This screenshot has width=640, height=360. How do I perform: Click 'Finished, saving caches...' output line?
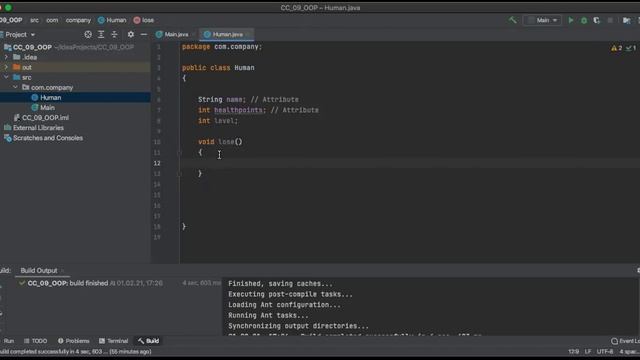tap(280, 284)
